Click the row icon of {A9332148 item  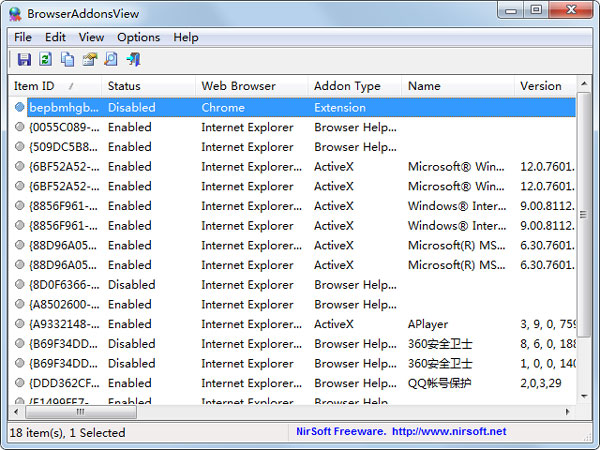pos(20,324)
